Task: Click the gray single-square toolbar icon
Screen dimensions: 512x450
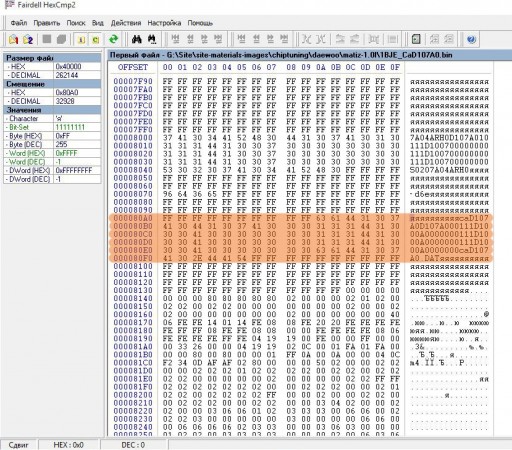Action: [x=47, y=39]
